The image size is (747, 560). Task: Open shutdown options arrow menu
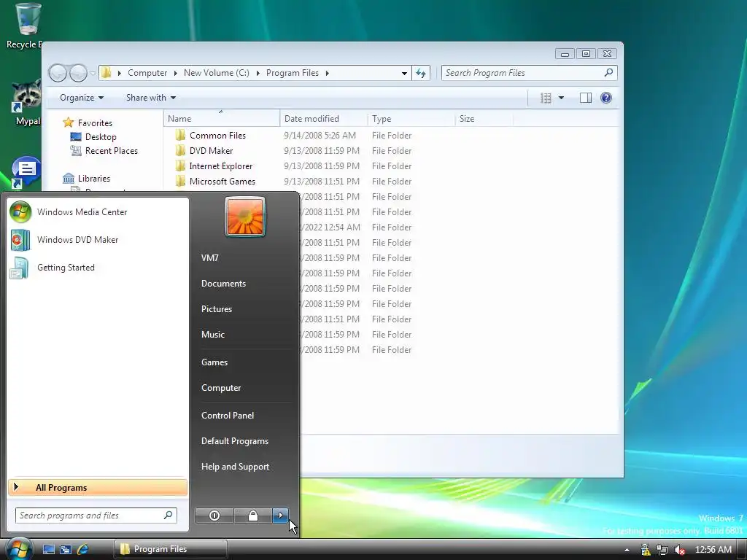(280, 516)
